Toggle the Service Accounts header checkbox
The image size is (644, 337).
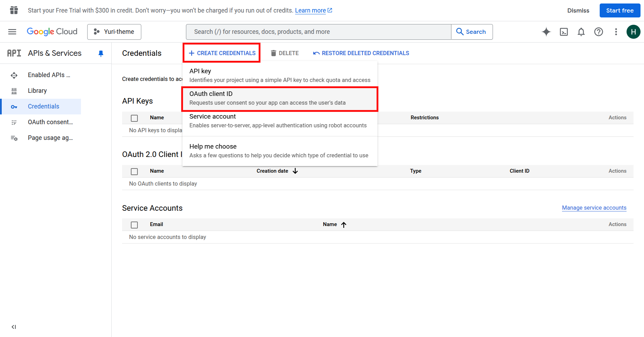(x=134, y=225)
